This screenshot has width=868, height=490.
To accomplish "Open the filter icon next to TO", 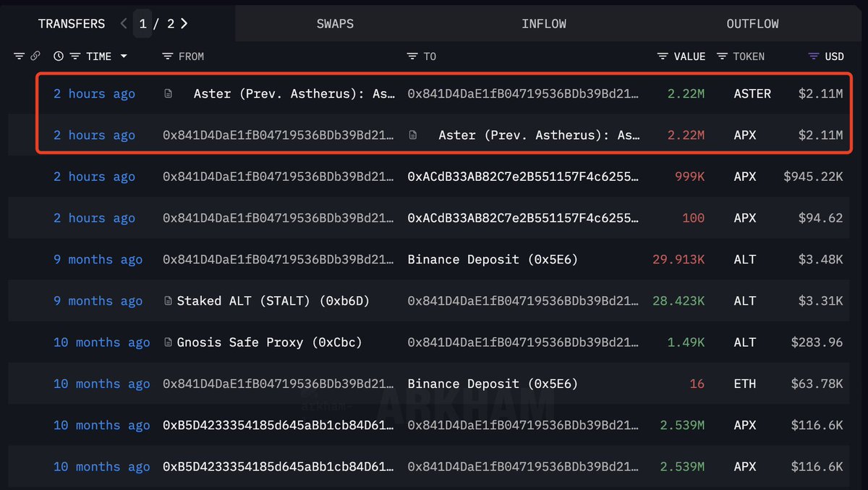I will (x=412, y=56).
